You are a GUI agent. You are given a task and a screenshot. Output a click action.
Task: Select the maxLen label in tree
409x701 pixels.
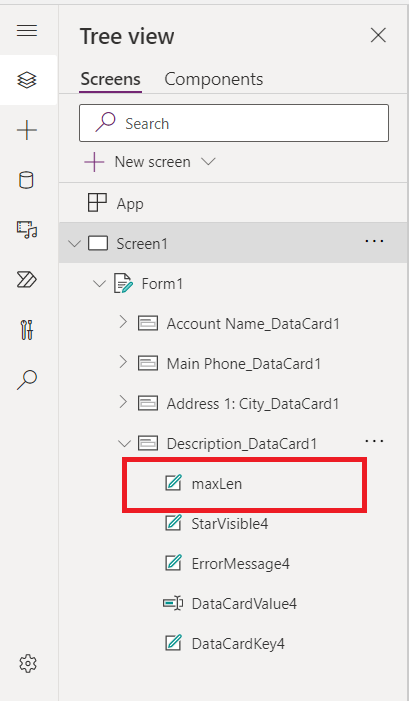coord(216,484)
